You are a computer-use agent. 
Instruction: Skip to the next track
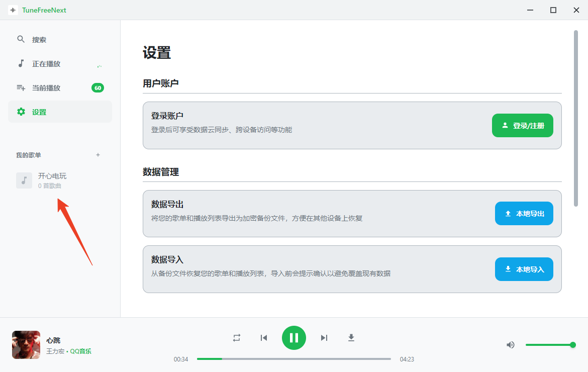[324, 338]
